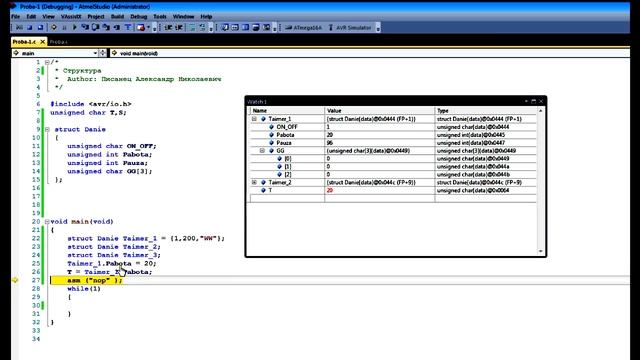Collapse the Taimer_1 node in Watch 1
This screenshot has height=360, width=640.
click(254, 119)
